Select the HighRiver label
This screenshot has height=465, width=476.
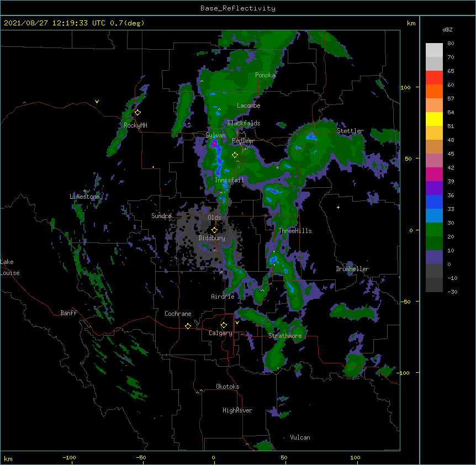tap(237, 410)
